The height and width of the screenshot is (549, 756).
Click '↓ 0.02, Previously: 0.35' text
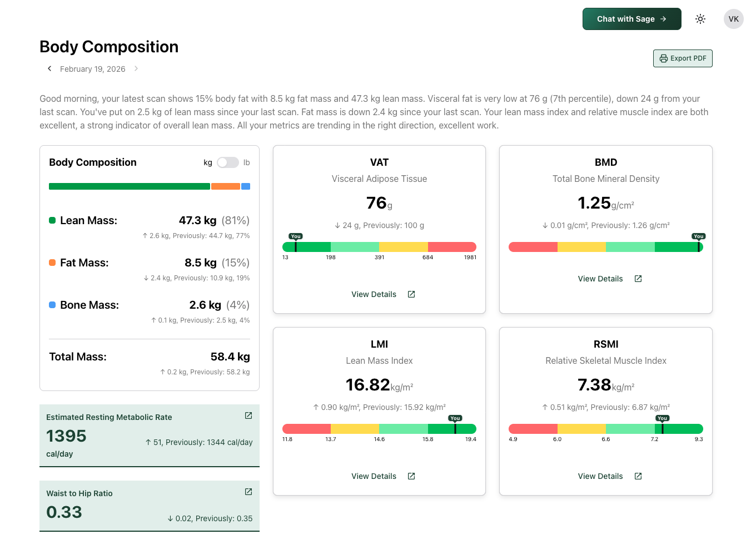pos(210,518)
